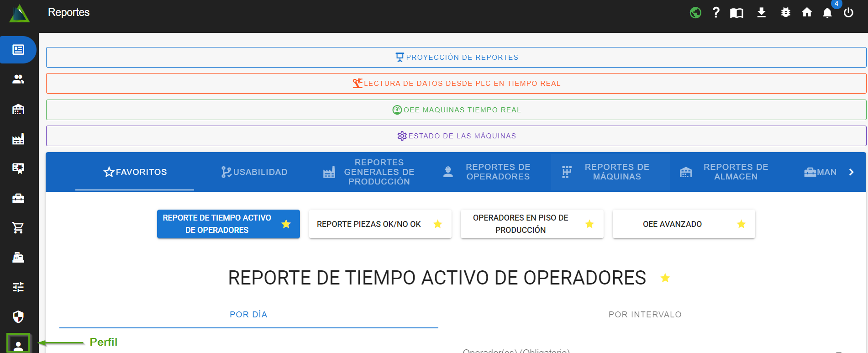Open the security shield sidebar icon
Screen dimensions: 868x353
tap(18, 316)
